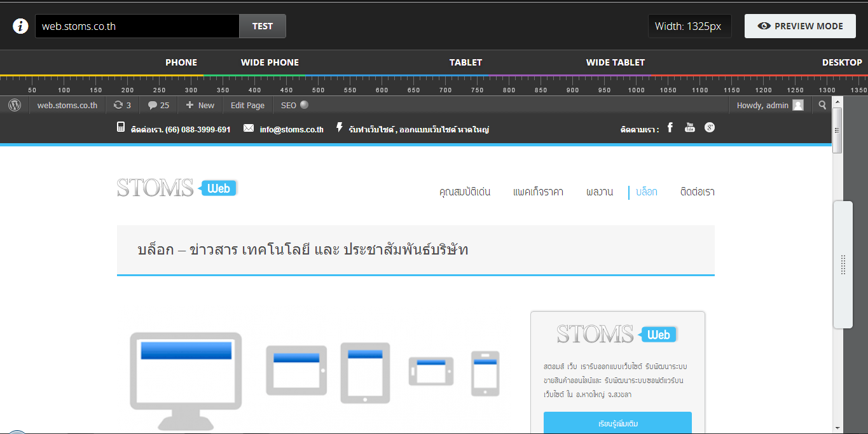Open the Facebook follow icon
The width and height of the screenshot is (868, 434).
[670, 127]
